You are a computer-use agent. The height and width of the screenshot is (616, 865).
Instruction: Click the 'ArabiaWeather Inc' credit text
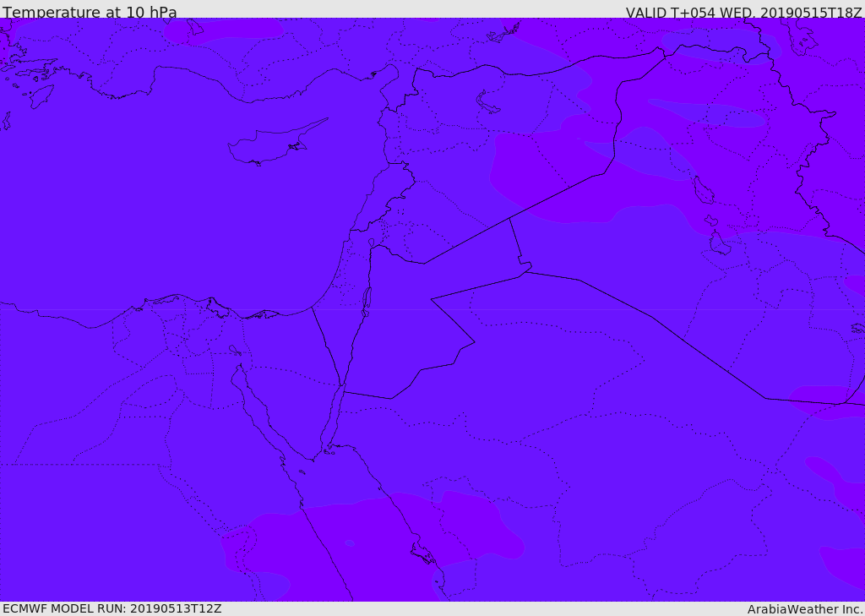point(804,609)
